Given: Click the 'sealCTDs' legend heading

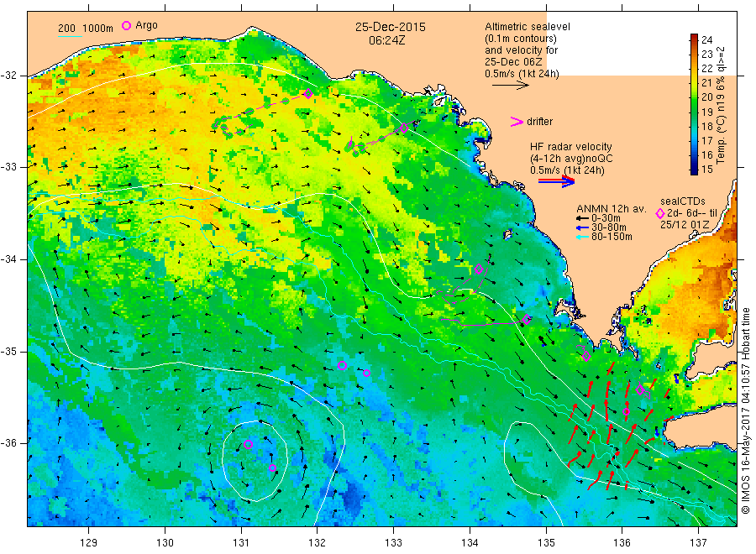Looking at the screenshot, I should pyautogui.click(x=683, y=201).
